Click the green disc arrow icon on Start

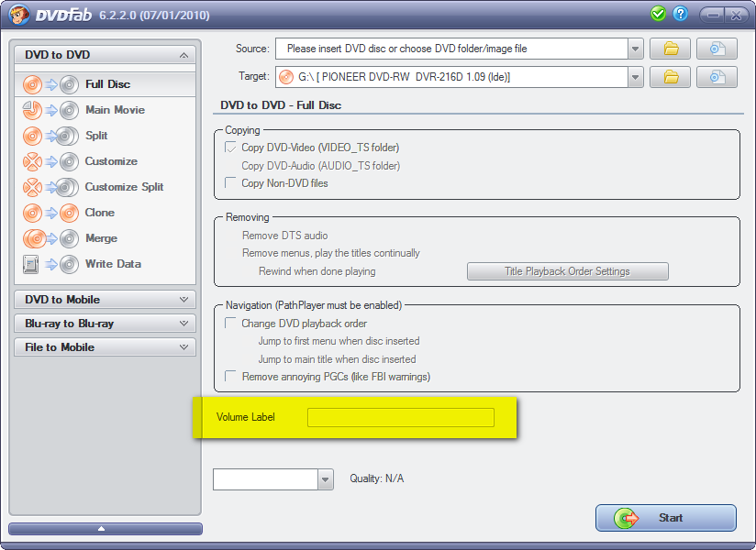click(626, 518)
